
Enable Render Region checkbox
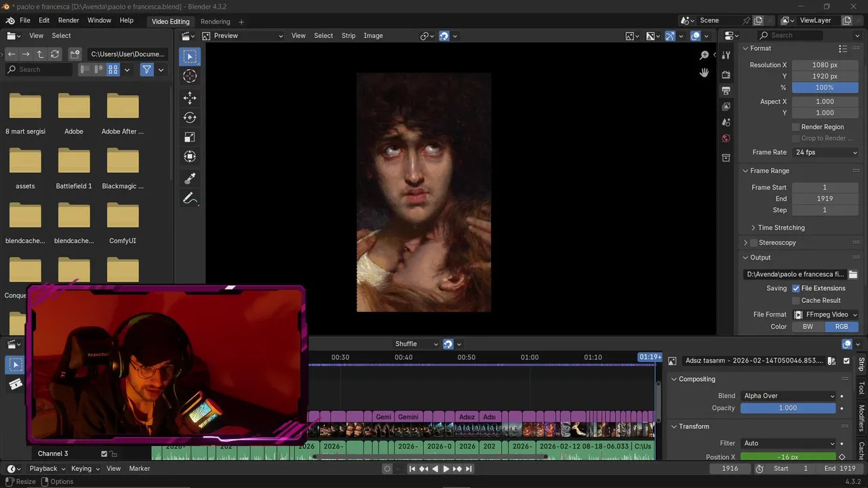click(x=796, y=127)
